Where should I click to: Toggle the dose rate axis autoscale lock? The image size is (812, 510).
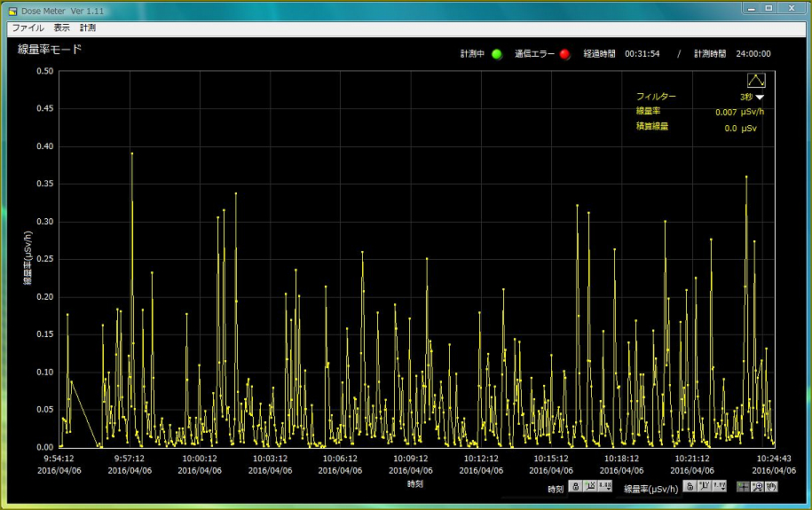[x=690, y=487]
